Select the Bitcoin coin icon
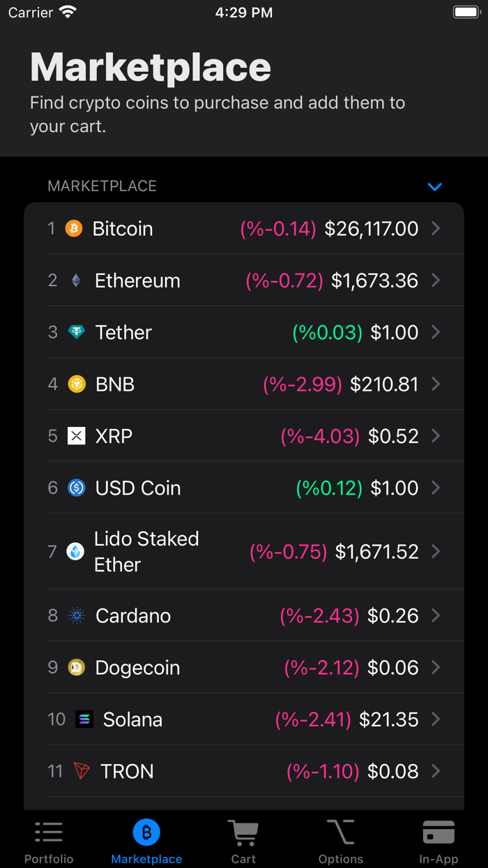Screen dimensions: 488x868 [x=73, y=228]
